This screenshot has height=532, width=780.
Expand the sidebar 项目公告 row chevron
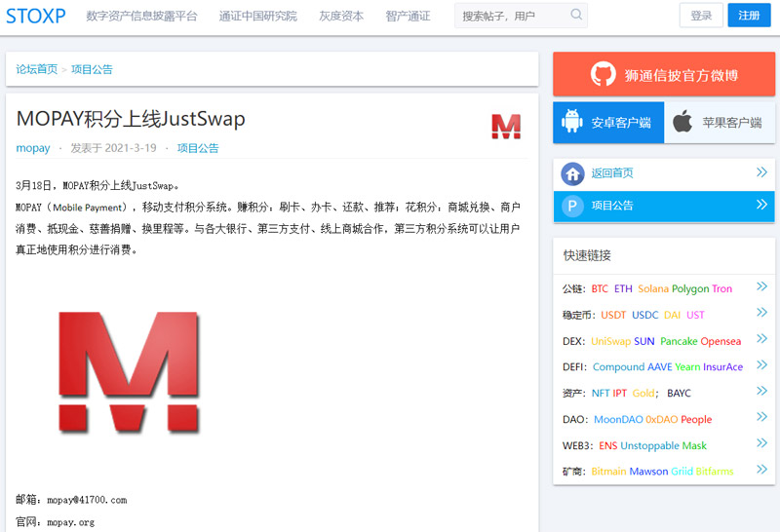click(x=761, y=205)
